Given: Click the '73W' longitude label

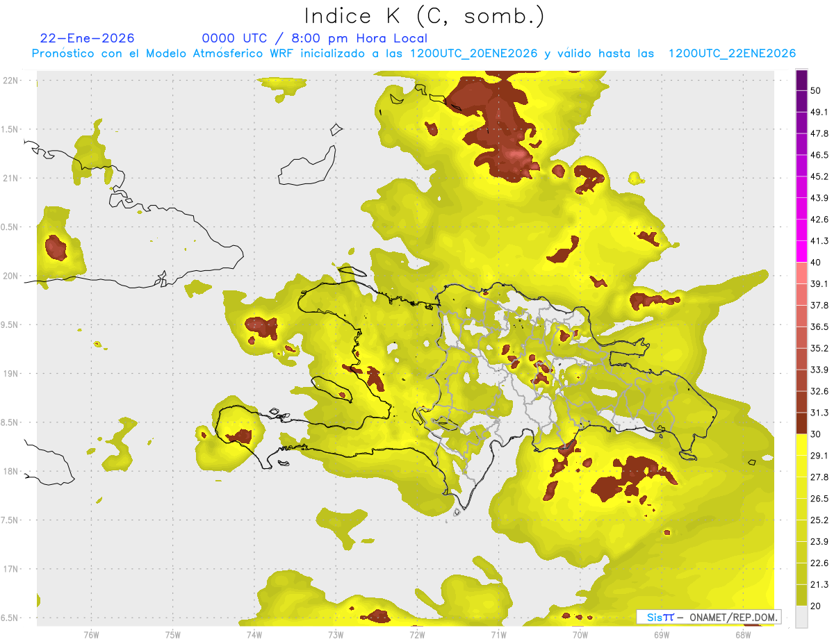Looking at the screenshot, I should (336, 634).
